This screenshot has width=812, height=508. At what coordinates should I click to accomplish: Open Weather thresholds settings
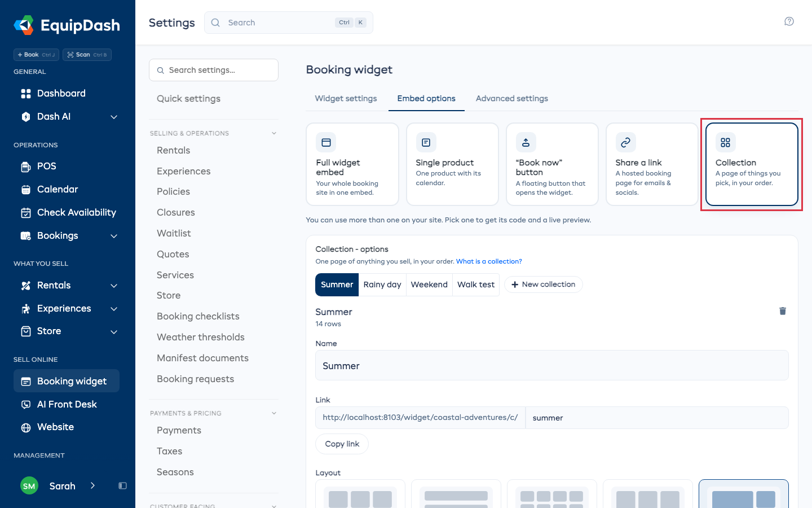click(201, 337)
